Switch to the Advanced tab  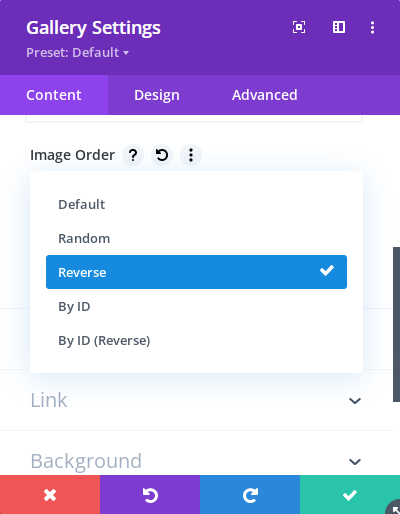click(265, 95)
